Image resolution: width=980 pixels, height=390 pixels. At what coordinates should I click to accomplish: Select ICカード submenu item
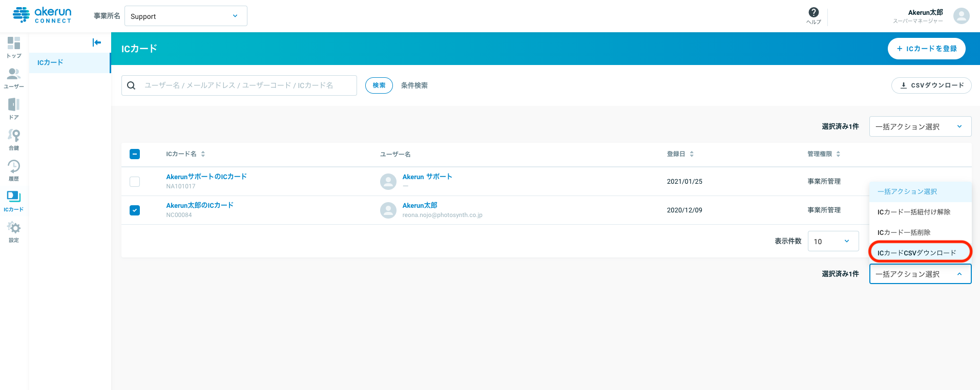pos(69,62)
